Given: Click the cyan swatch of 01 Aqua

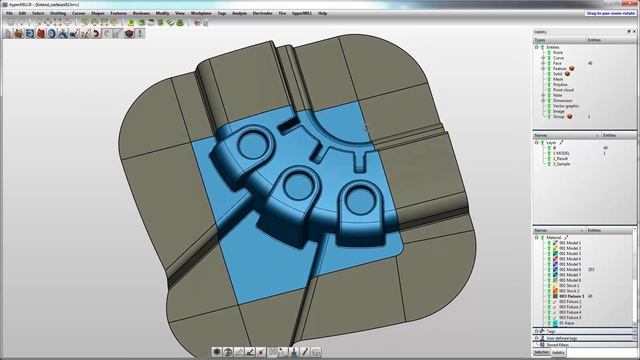Looking at the screenshot, I should click(555, 323).
